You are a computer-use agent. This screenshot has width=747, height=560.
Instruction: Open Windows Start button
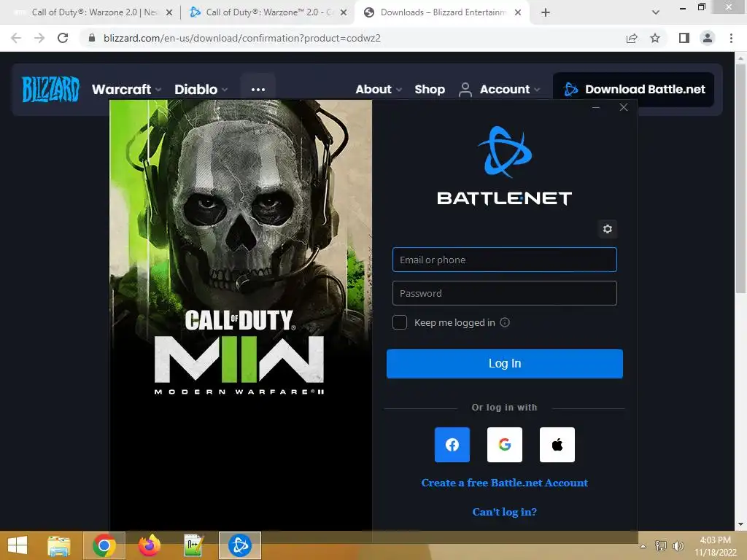(x=18, y=545)
